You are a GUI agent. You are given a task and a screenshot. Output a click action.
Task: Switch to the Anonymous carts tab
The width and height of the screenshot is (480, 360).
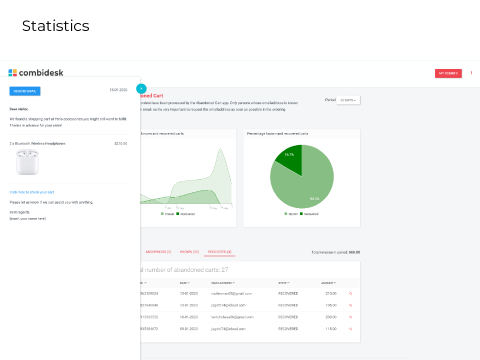tap(158, 252)
